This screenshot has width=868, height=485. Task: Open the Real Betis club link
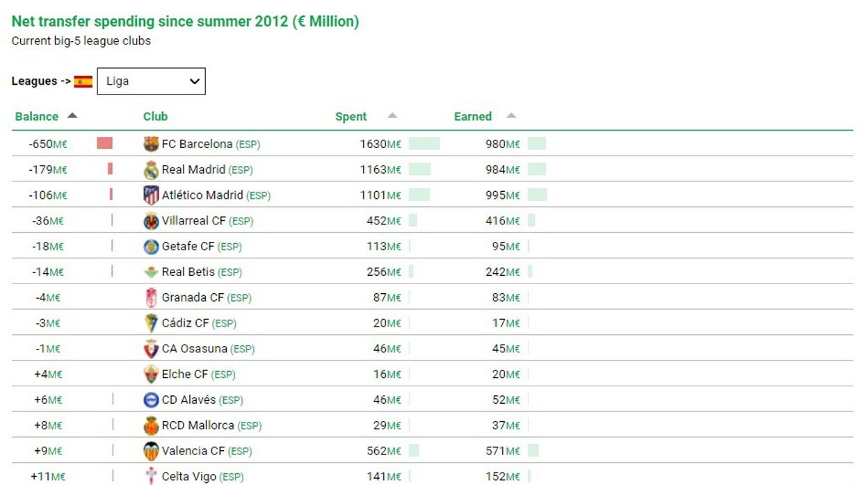[x=188, y=272]
